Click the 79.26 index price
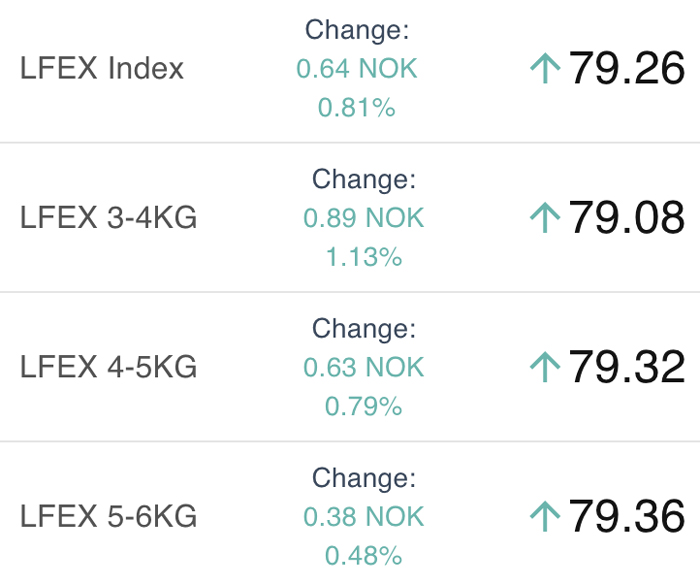The height and width of the screenshot is (585, 700). click(x=626, y=68)
